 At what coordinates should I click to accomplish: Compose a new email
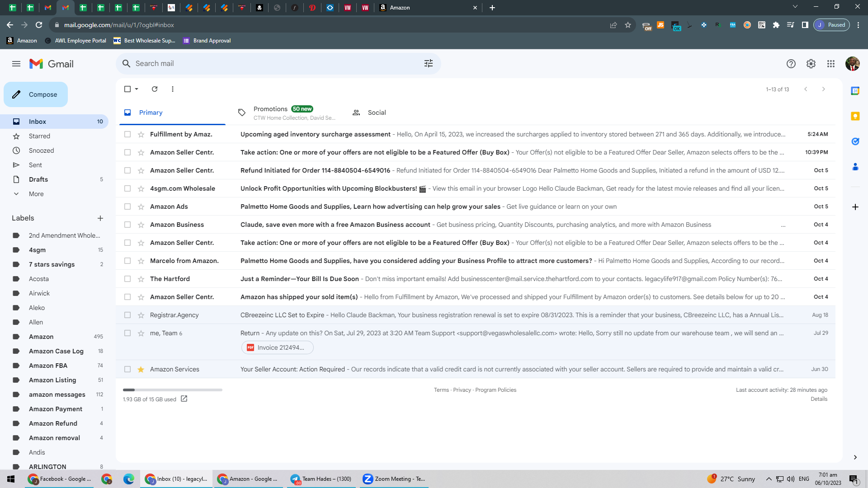click(x=36, y=94)
